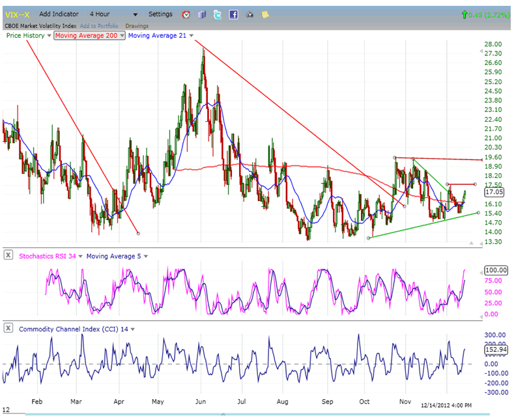Screen dimensions: 514x420
Task: Click the blue icon right of the alarm clock
Action: [x=202, y=14]
